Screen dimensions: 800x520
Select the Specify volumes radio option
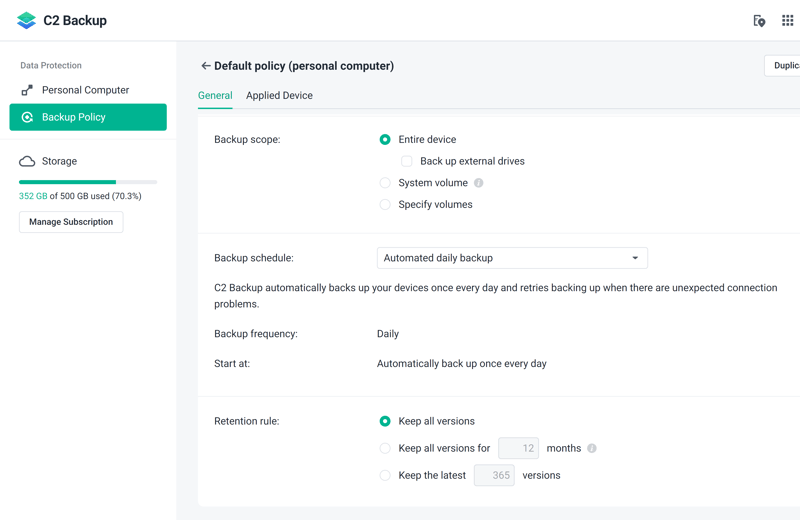coord(385,204)
